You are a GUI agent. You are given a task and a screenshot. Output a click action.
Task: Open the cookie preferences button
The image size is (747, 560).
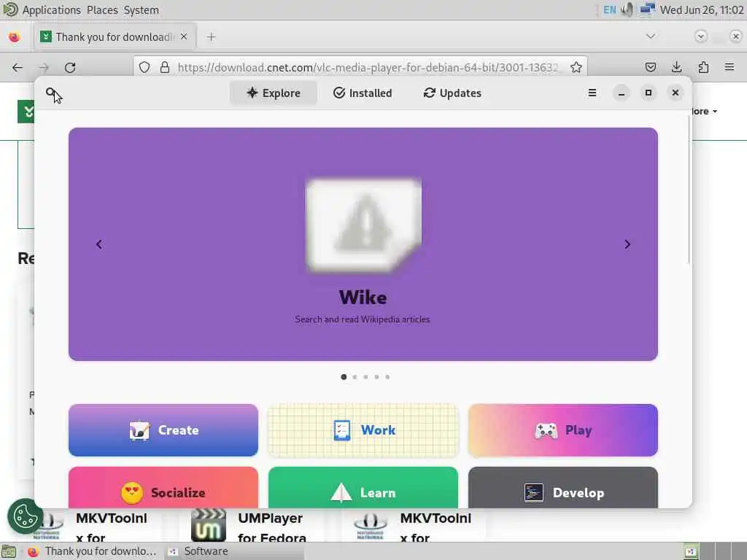[x=26, y=516]
